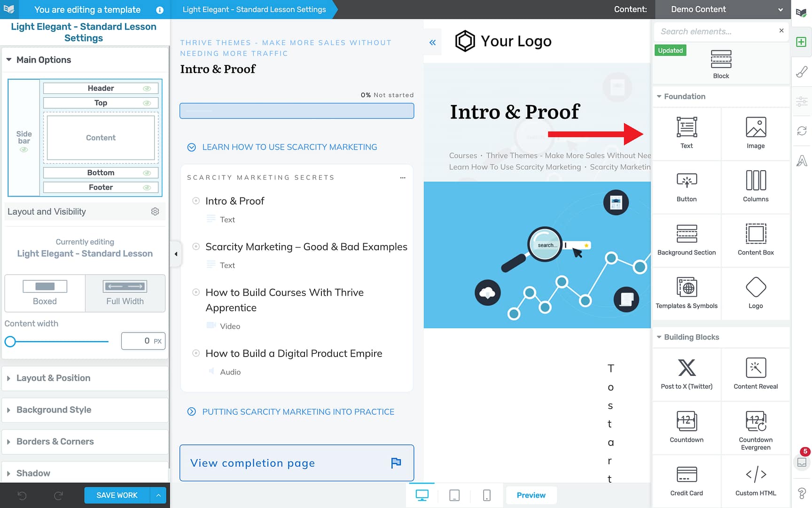Expand the Layout & Position panel
Image resolution: width=812 pixels, height=508 pixels.
click(53, 378)
